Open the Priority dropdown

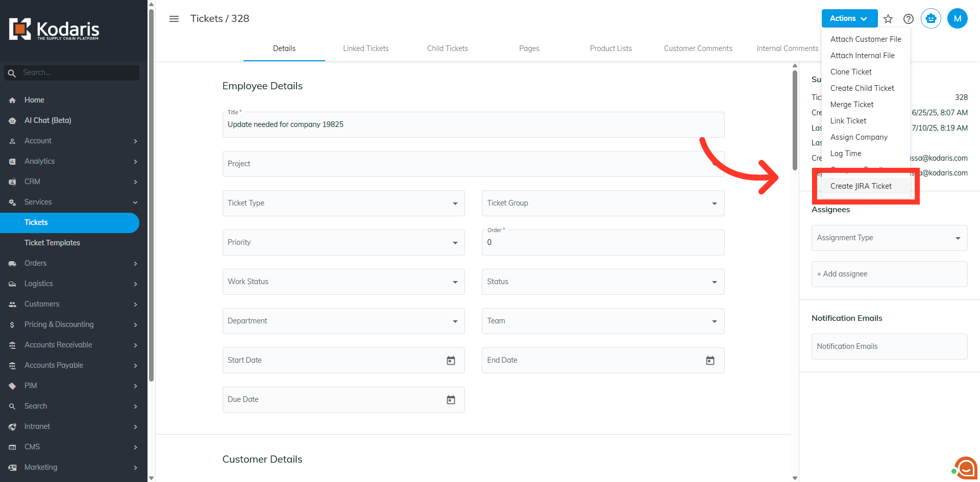tap(344, 242)
